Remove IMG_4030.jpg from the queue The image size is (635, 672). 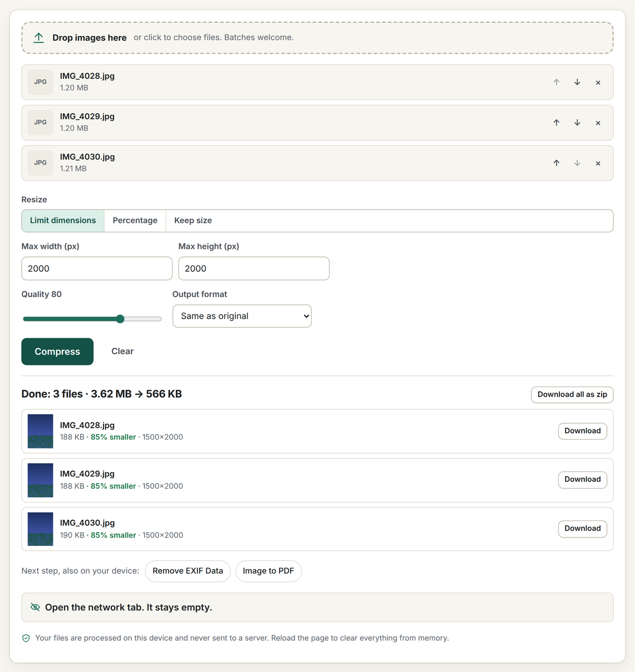[598, 163]
